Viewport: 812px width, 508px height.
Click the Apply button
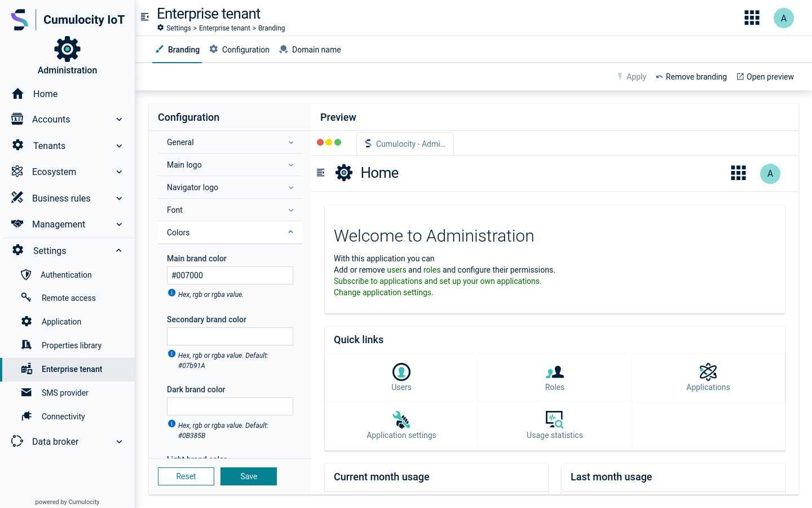[632, 77]
